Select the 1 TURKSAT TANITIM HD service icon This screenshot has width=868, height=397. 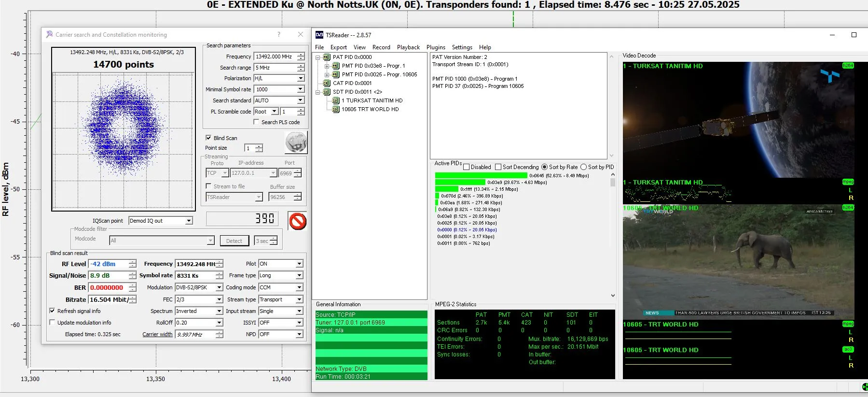click(336, 100)
